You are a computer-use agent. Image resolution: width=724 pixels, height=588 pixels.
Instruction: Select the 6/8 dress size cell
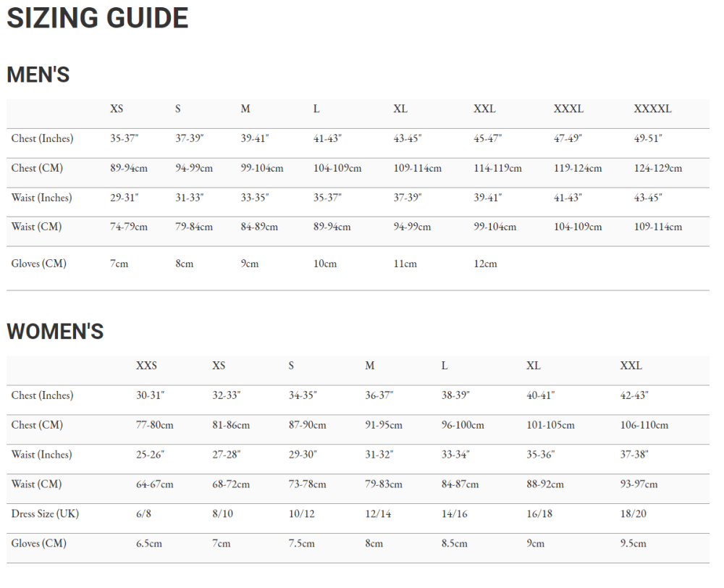[145, 514]
